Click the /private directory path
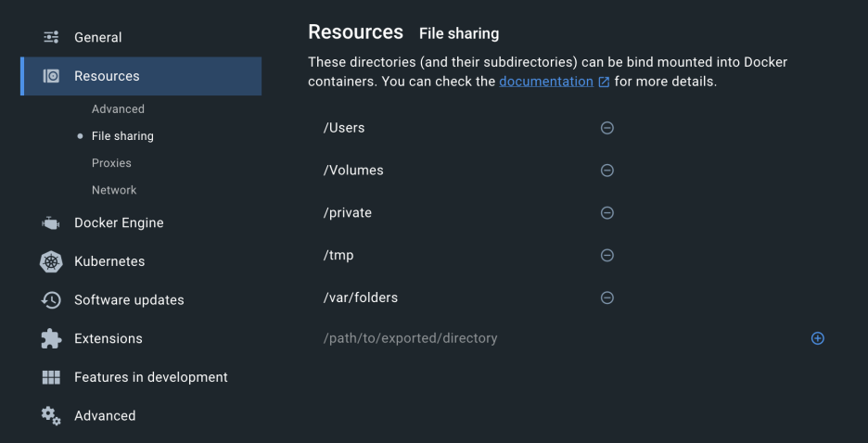Image resolution: width=868 pixels, height=443 pixels. [x=347, y=213]
